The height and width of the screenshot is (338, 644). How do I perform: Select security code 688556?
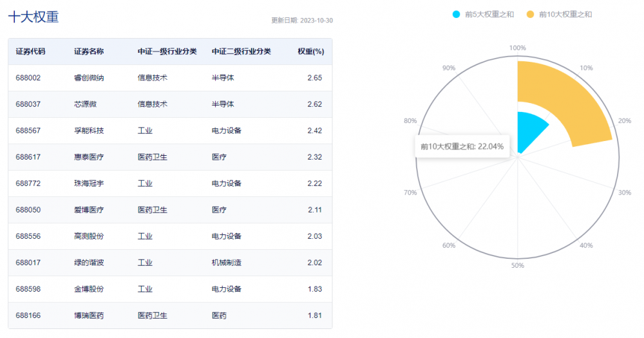pyautogui.click(x=28, y=236)
